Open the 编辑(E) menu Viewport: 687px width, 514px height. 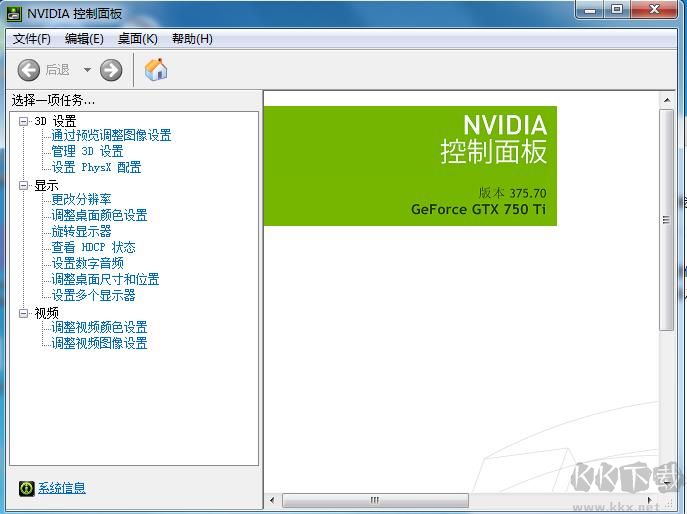[84, 39]
